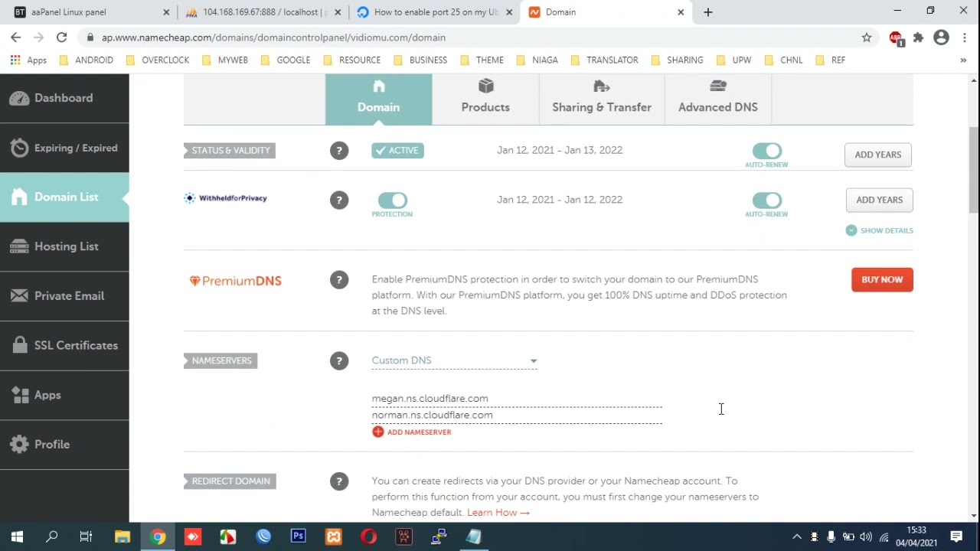The image size is (980, 551).
Task: Open XAMPP from taskbar
Action: (x=333, y=536)
